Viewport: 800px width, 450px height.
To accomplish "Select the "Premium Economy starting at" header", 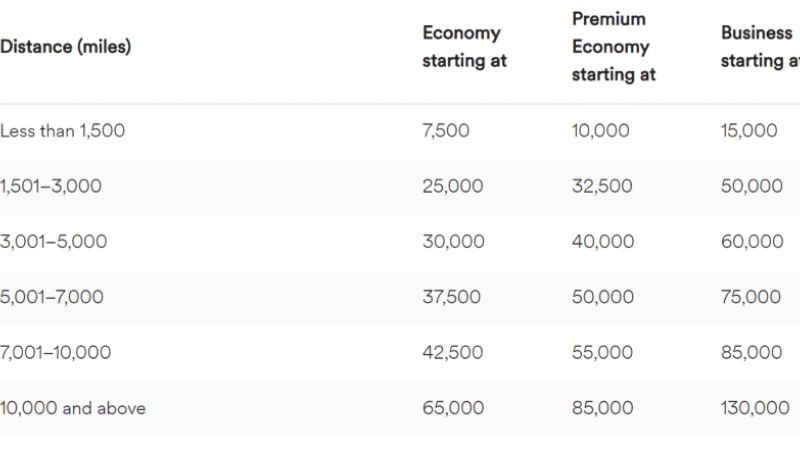I will coord(613,46).
